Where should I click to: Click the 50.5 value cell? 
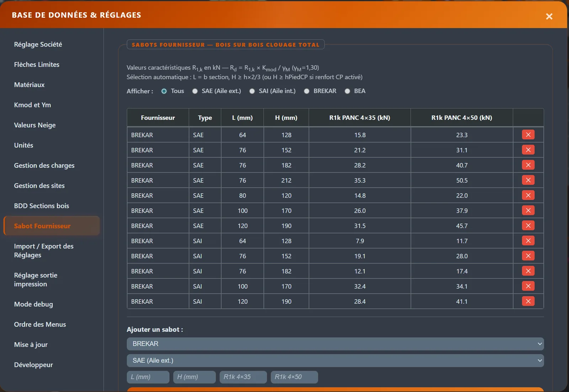click(462, 181)
